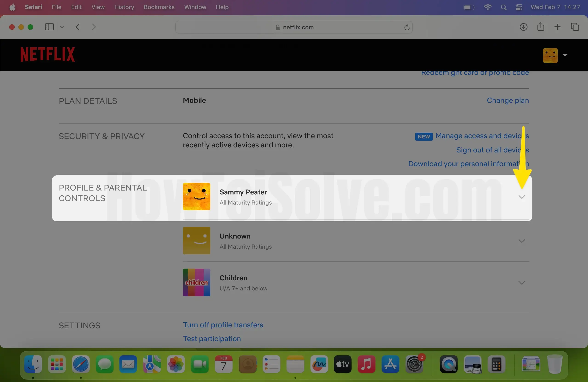Open Apple TV app in Dock
Screen dimensions: 588x382
coord(342,364)
